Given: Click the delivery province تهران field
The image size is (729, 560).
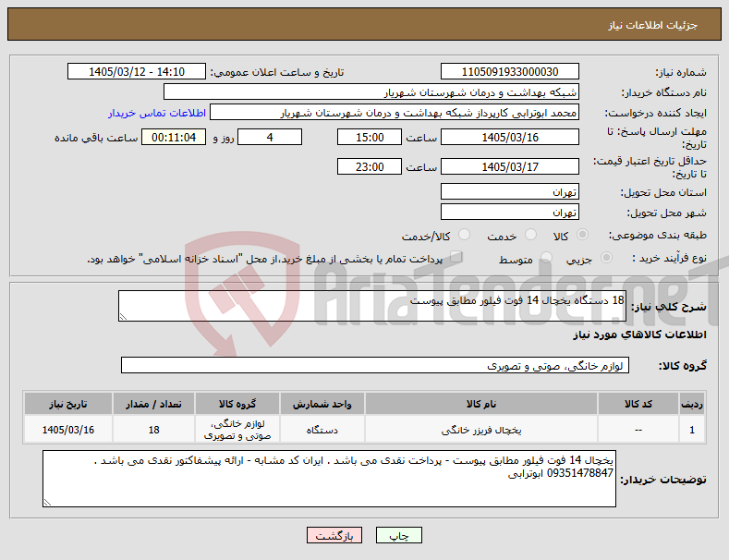Looking at the screenshot, I should point(509,191).
